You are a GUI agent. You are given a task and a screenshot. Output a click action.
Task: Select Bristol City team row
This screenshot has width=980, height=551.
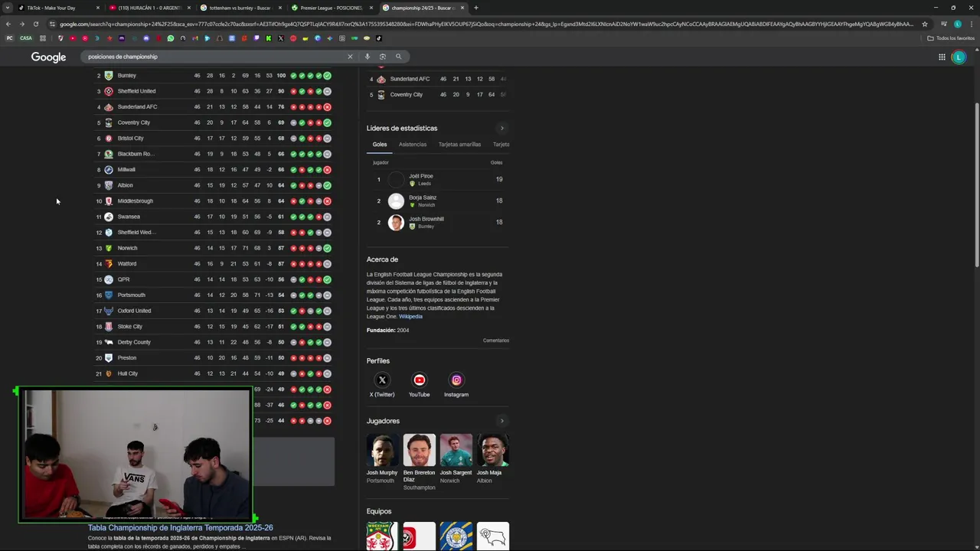(213, 139)
